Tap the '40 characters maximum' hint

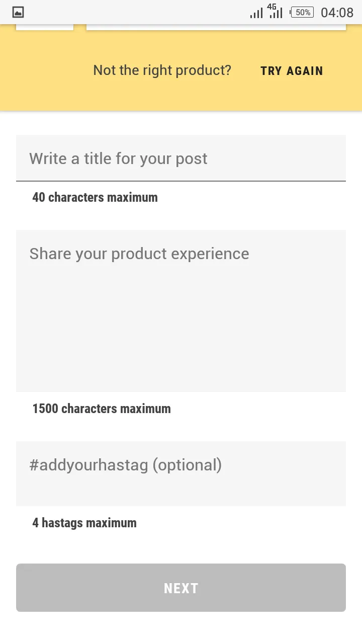coord(95,197)
